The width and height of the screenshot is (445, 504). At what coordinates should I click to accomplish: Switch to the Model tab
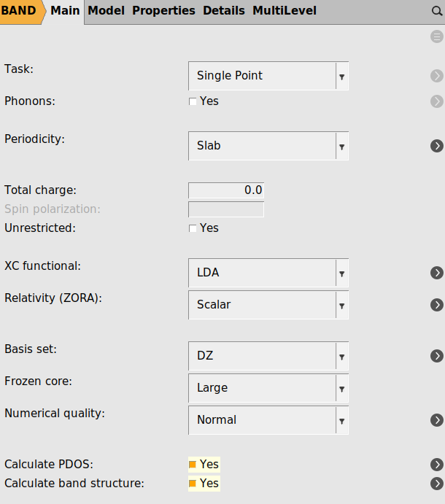[106, 11]
